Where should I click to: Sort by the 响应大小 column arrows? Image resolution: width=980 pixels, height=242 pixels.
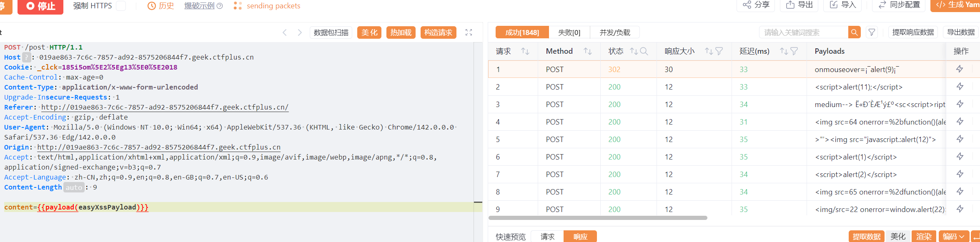709,51
